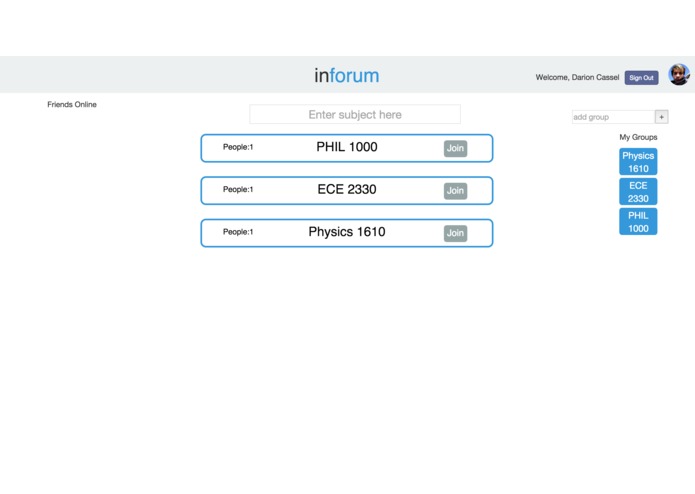Viewport: 695px width, 494px height.
Task: Open ECE 2330 under My Groups
Action: click(638, 191)
